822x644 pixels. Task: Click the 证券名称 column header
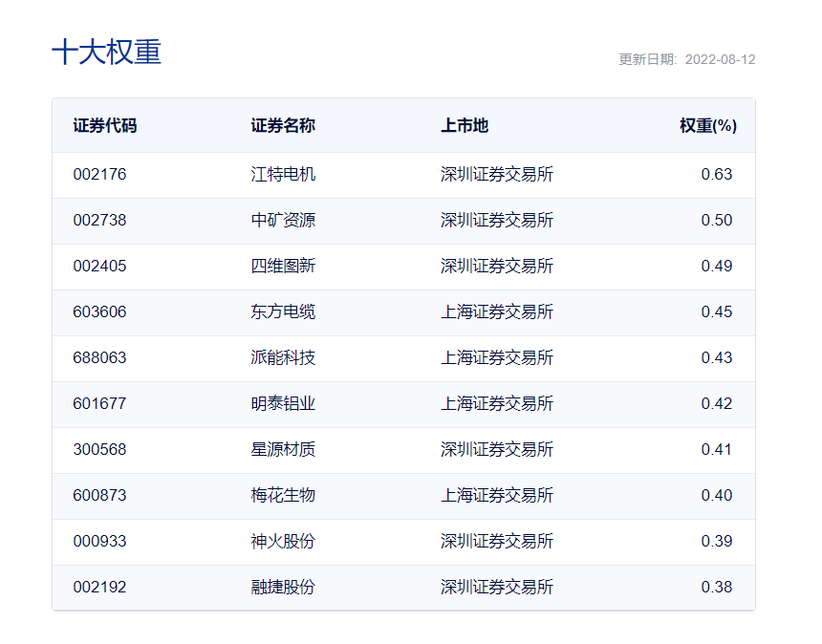click(x=283, y=126)
